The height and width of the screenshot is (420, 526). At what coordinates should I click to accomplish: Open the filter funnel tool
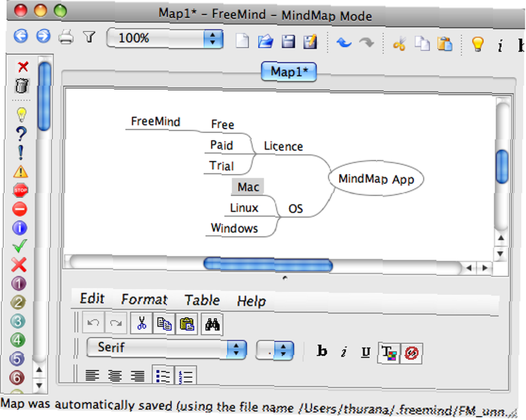point(89,37)
